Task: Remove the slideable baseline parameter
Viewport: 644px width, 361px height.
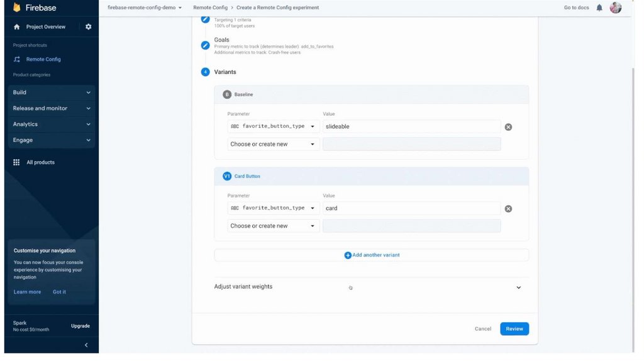Action: (x=508, y=127)
